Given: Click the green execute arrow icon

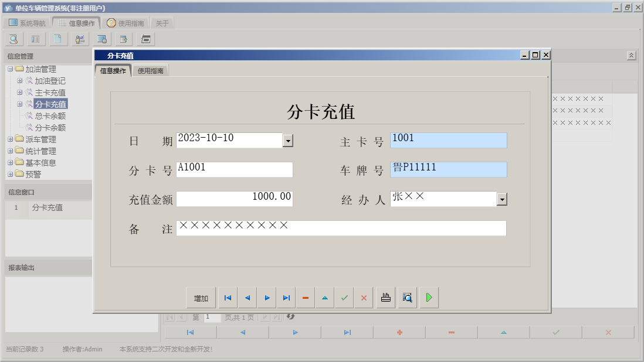Looking at the screenshot, I should (428, 298).
